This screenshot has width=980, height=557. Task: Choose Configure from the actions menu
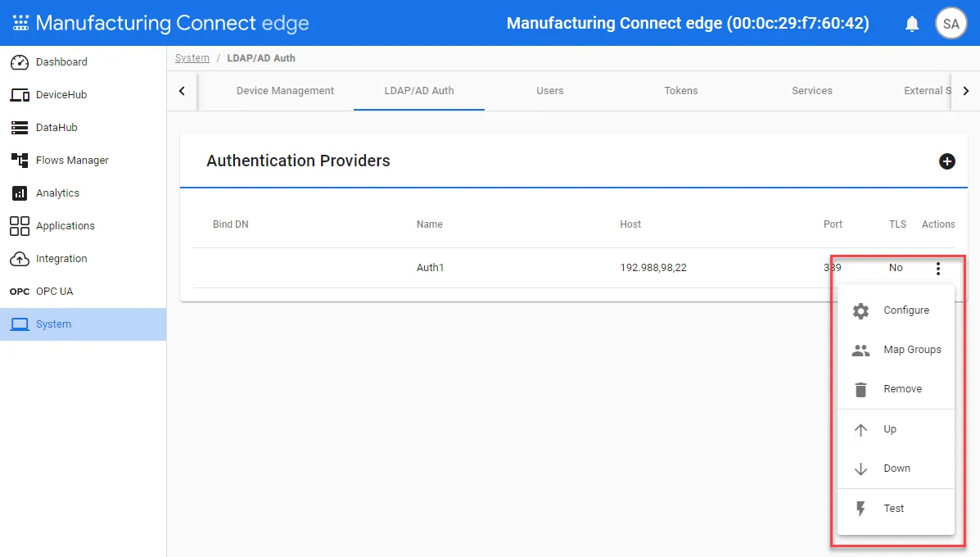896,310
